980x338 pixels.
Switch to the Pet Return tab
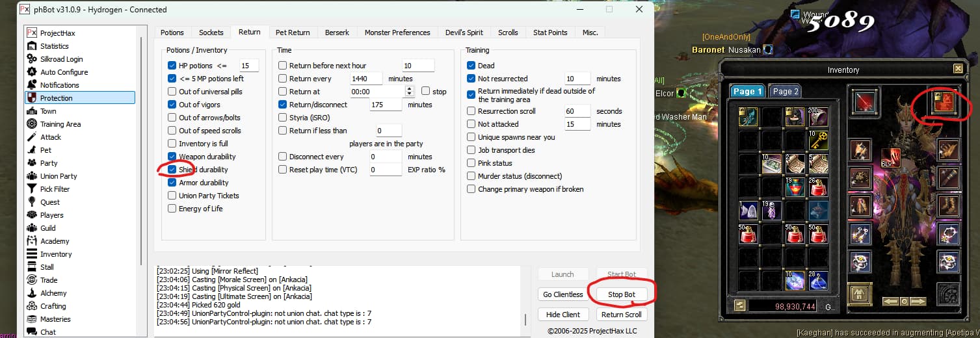click(293, 32)
